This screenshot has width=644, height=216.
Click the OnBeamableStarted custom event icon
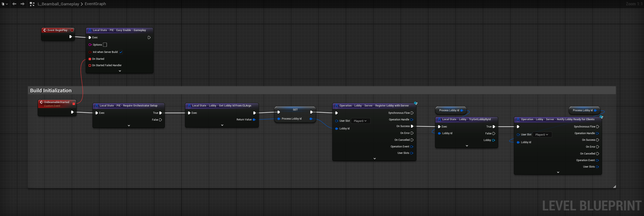click(42, 102)
